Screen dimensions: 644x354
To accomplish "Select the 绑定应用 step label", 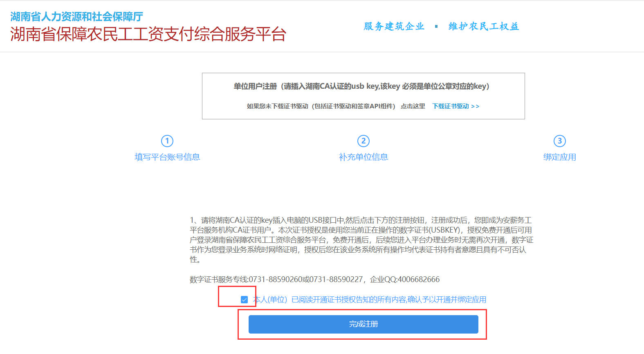I will tap(560, 157).
